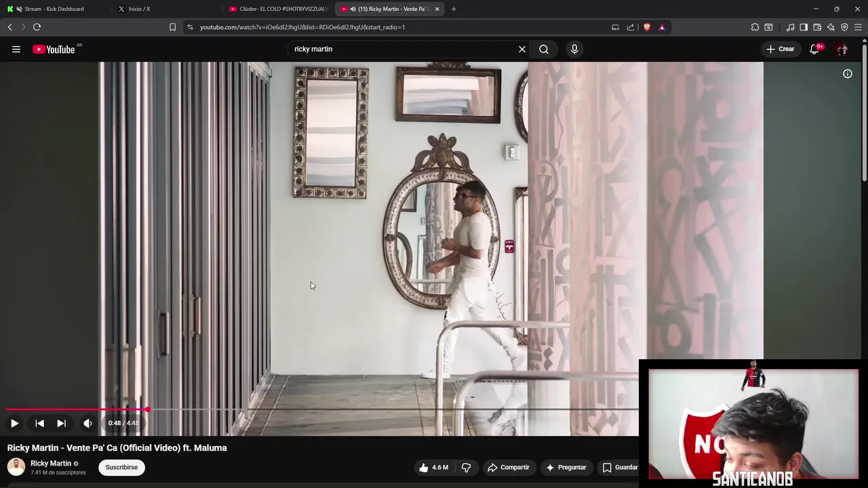868x488 pixels.
Task: Click the 0:48 / 4:48 time display
Action: coord(123,423)
